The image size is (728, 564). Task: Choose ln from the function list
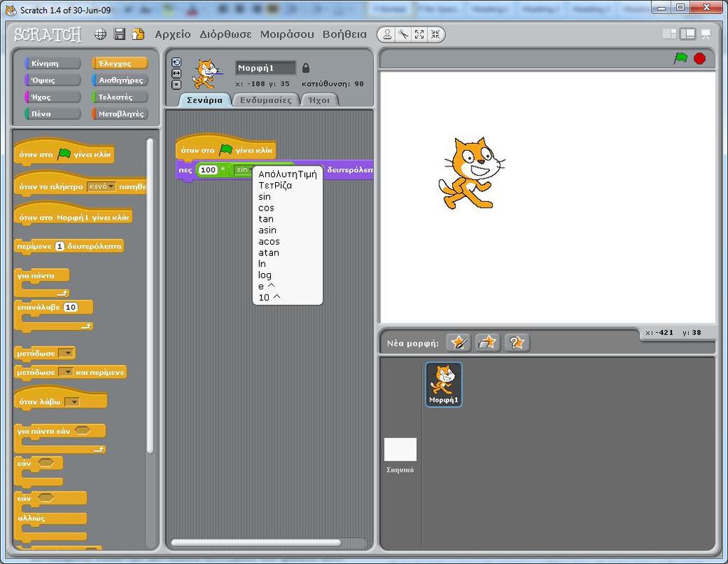click(287, 264)
